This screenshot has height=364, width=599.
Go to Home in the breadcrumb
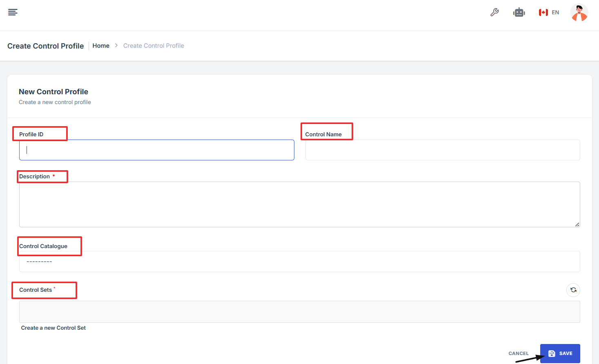101,46
